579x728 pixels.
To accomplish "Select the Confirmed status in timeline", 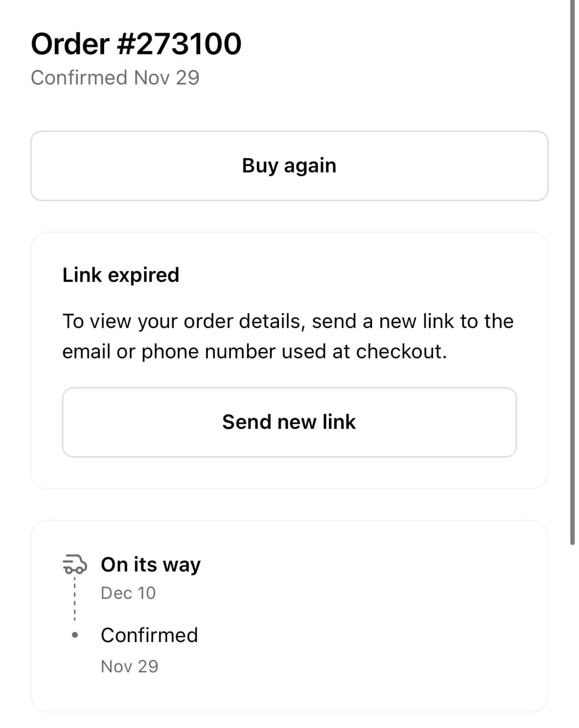I will (149, 635).
